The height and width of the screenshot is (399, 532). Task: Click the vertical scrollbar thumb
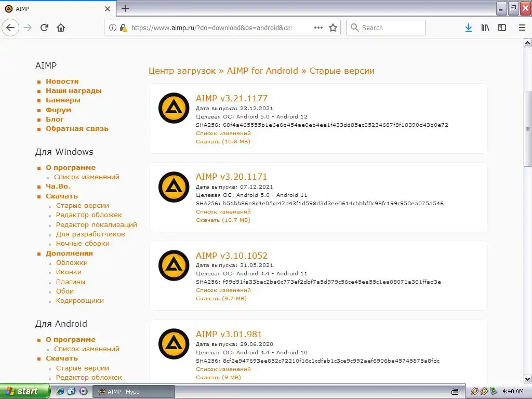pos(527,129)
